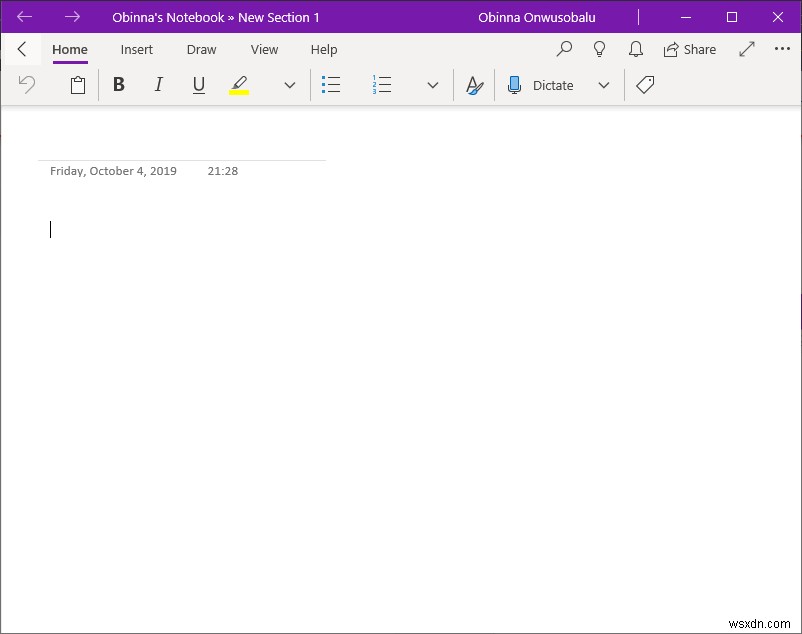Image resolution: width=802 pixels, height=634 pixels.
Task: Add a tag using the tag icon
Action: tap(645, 85)
